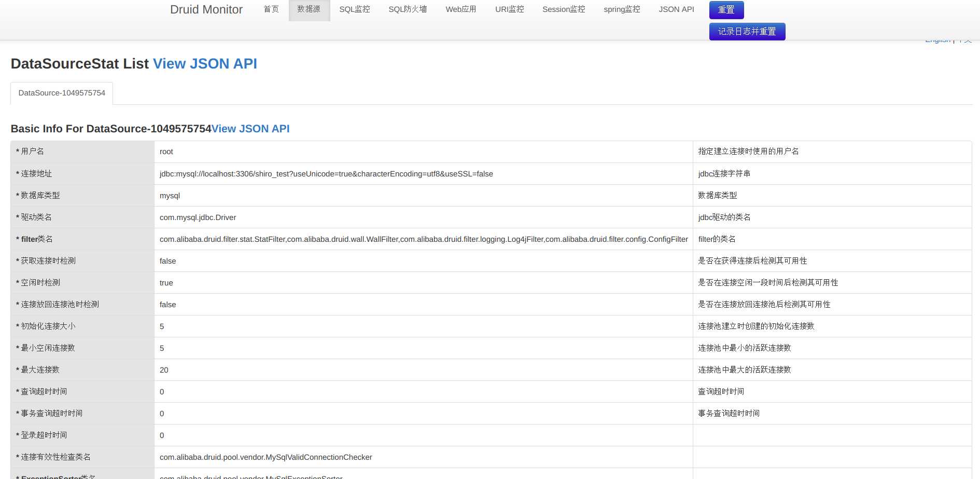This screenshot has width=980, height=479.
Task: Go to the 首页 menu item
Action: tap(271, 9)
